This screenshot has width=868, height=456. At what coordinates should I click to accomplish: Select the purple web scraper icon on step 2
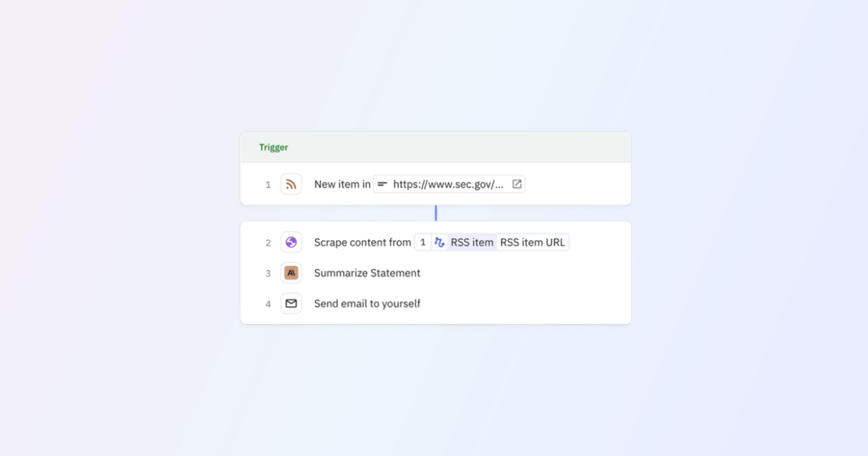(291, 242)
